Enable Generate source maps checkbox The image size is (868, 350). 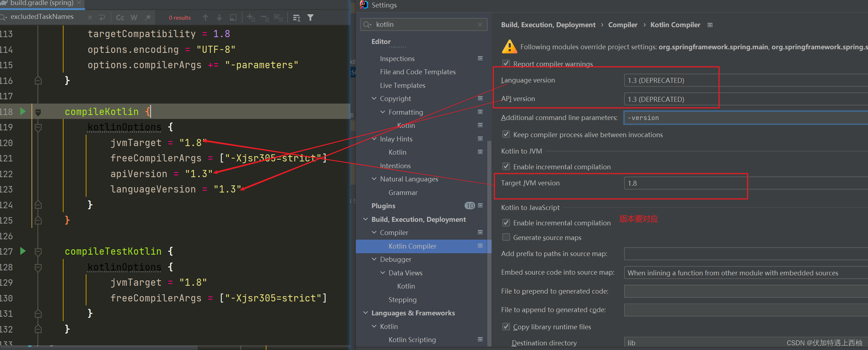tap(506, 237)
